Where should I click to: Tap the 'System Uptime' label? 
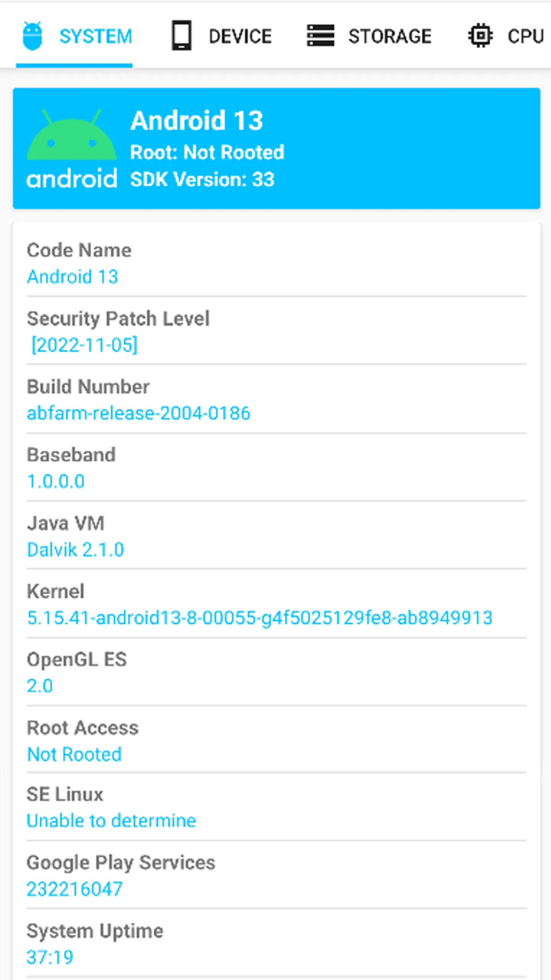95,931
